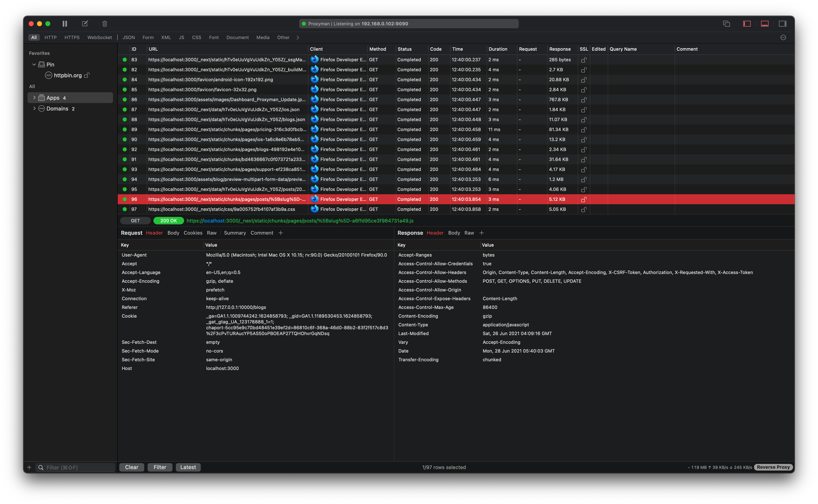The width and height of the screenshot is (818, 504).
Task: Click the Firefox Developer Edition icon on row 83
Action: tap(314, 59)
